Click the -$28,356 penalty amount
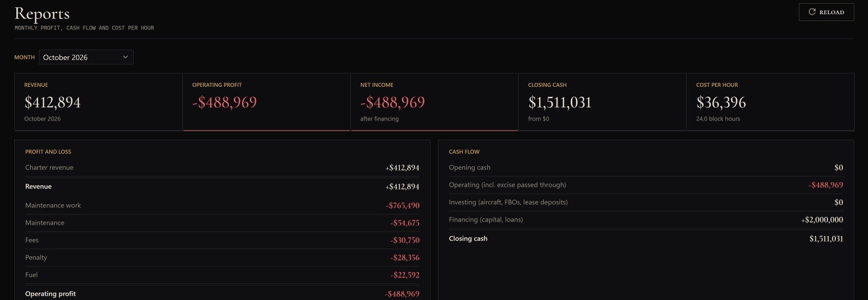868x300 pixels. point(405,257)
